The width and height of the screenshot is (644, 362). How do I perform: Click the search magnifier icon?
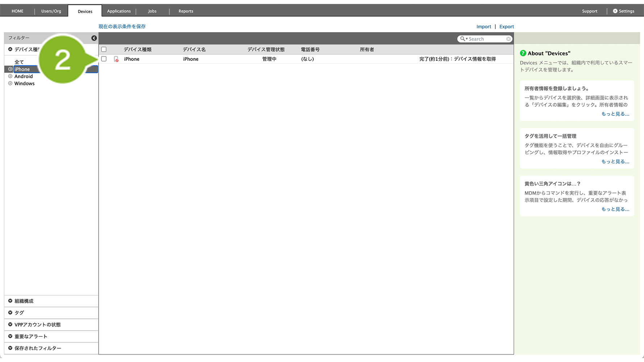(463, 39)
